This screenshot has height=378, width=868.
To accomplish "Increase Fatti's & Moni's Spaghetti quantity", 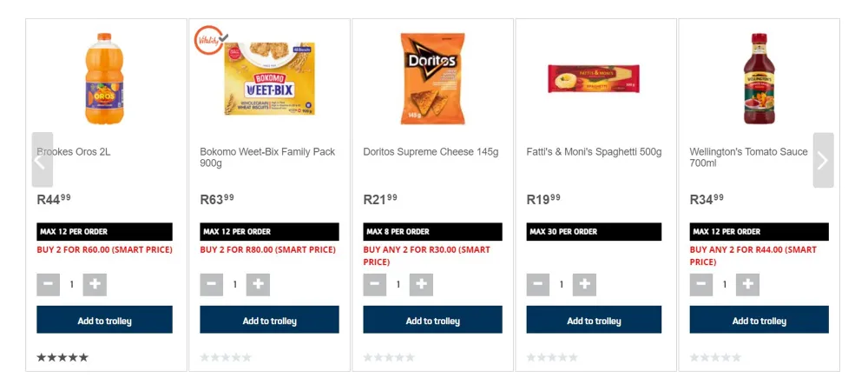I will click(584, 284).
